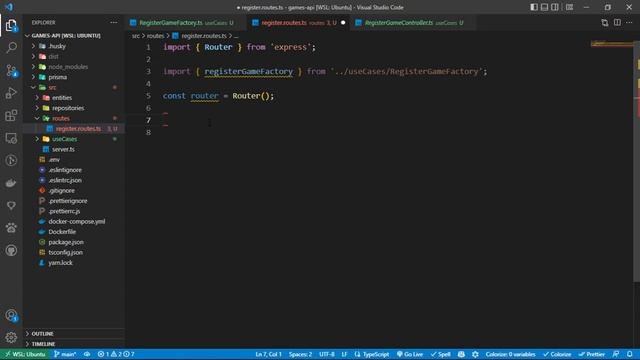640x360 pixels.
Task: Collapse the routes folder
Action: 74,118
